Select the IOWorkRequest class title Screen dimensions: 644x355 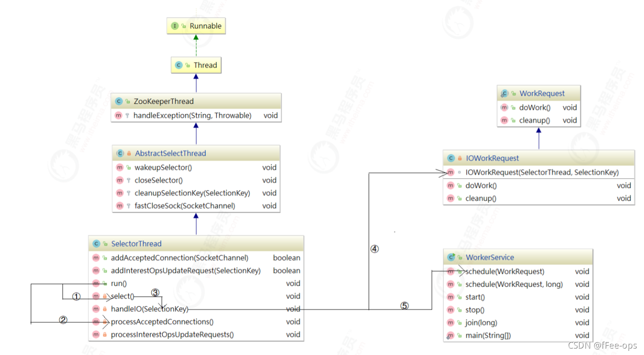click(493, 158)
